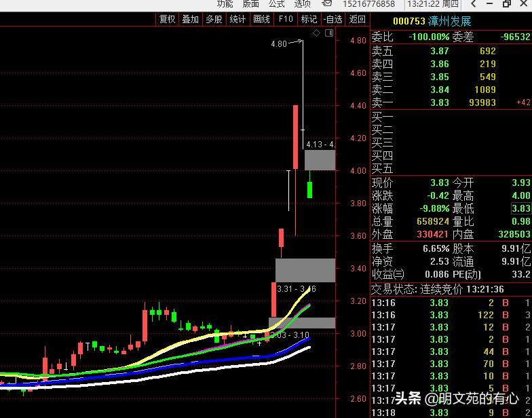The image size is (532, 418).
Task: Click stock name 漳州发展
Action: click(449, 22)
